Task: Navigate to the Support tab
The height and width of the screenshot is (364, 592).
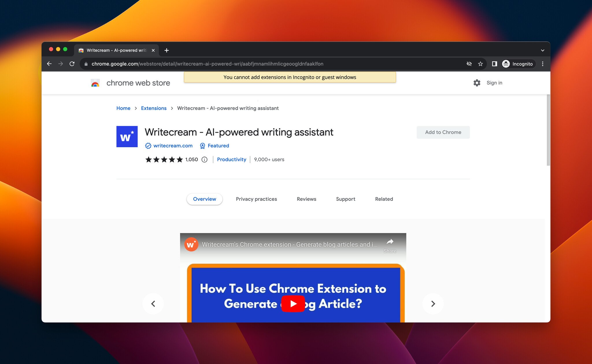Action: [345, 199]
